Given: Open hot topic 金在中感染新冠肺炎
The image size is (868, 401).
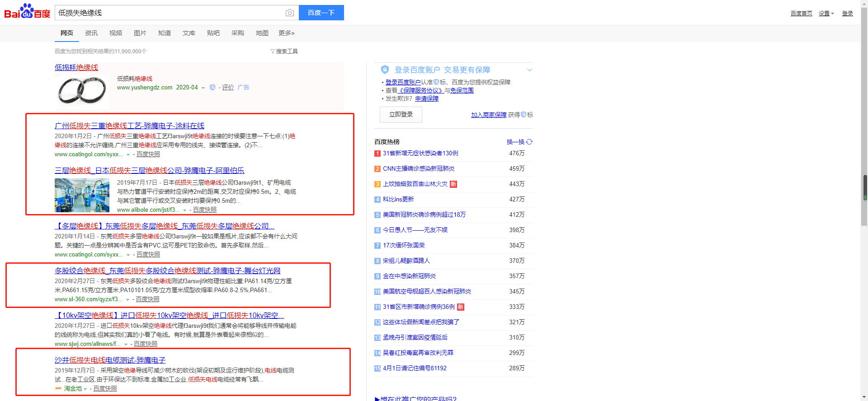Looking at the screenshot, I should (x=409, y=276).
